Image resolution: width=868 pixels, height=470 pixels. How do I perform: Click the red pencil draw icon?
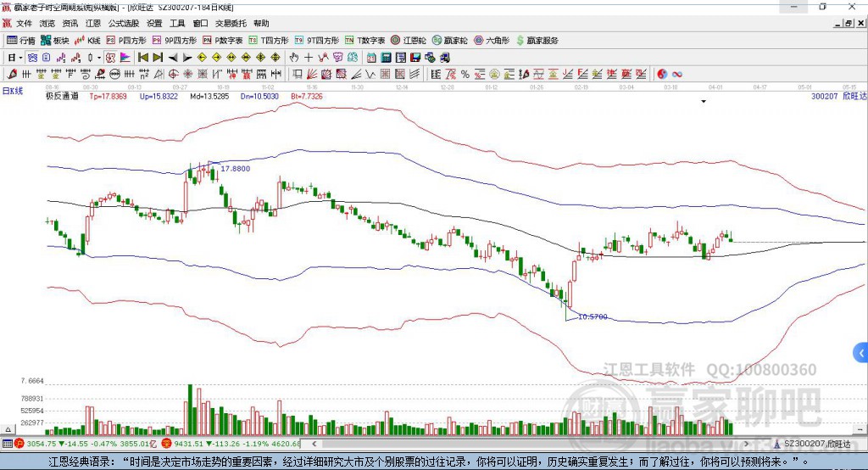click(x=12, y=74)
